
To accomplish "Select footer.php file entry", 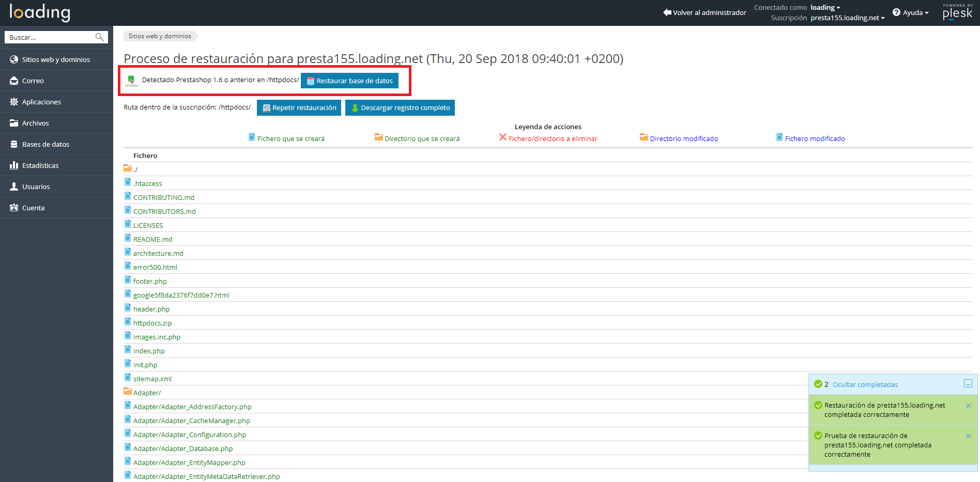I will tap(150, 281).
